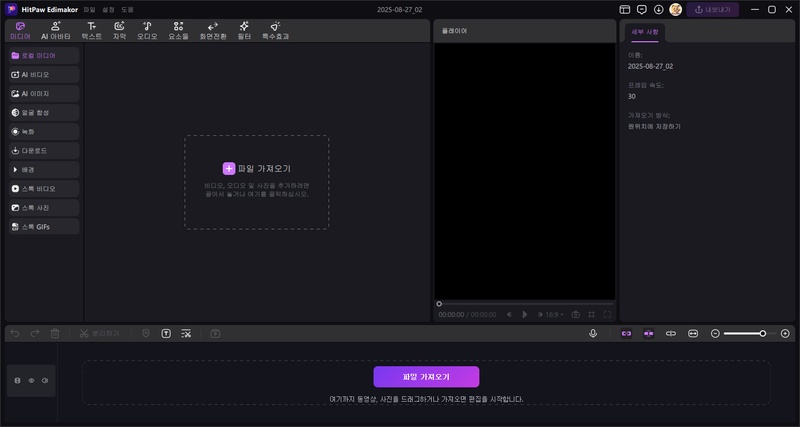The image size is (800, 427).
Task: Toggle the second purple magnet icon
Action: click(x=648, y=334)
